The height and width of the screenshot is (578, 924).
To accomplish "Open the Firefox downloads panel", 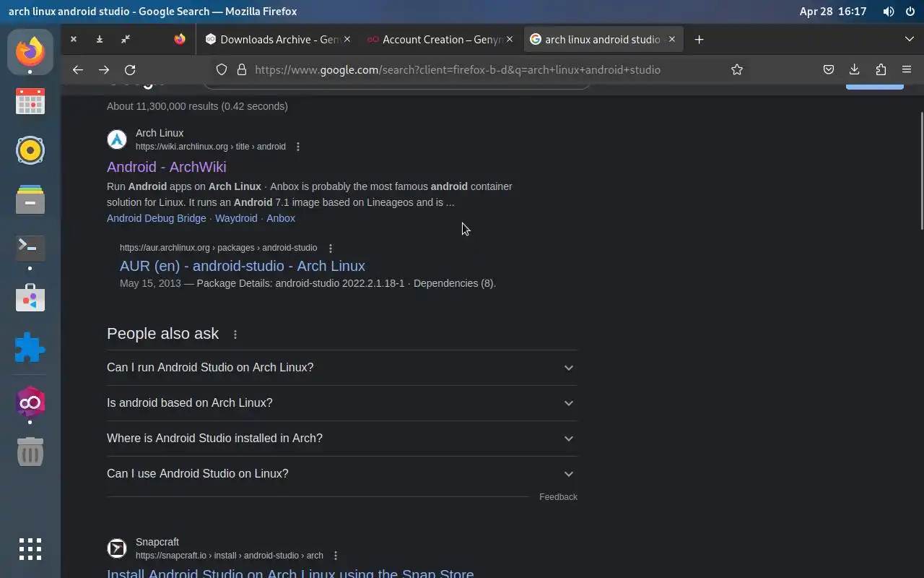I will [x=855, y=69].
